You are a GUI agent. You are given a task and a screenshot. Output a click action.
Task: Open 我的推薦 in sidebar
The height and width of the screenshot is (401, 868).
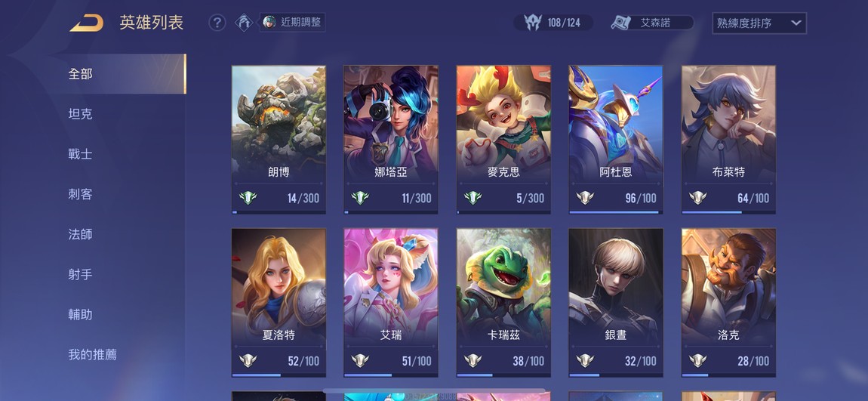(92, 354)
